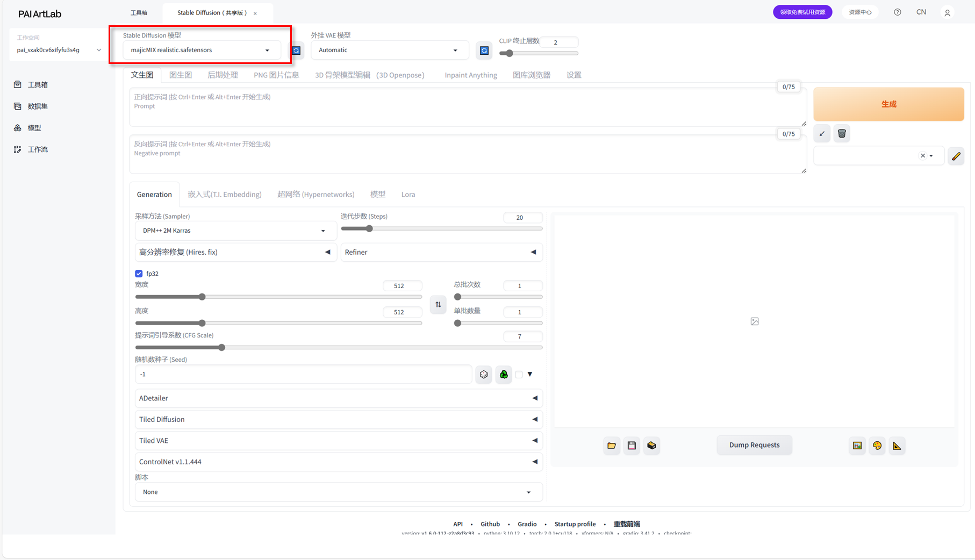The image size is (975, 560).
Task: Send image to inpaint with palette icon
Action: 877,446
